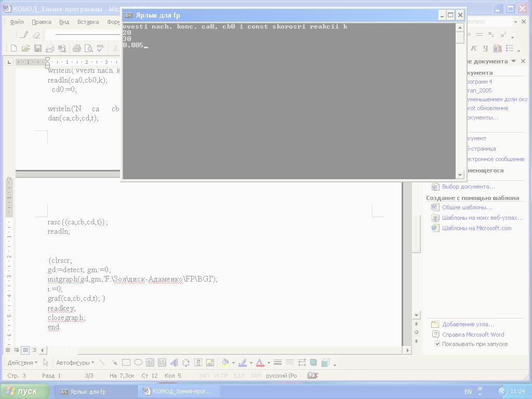Open Print Preview from the toolbar
Viewport: 532px width, 399px height.
point(89,48)
